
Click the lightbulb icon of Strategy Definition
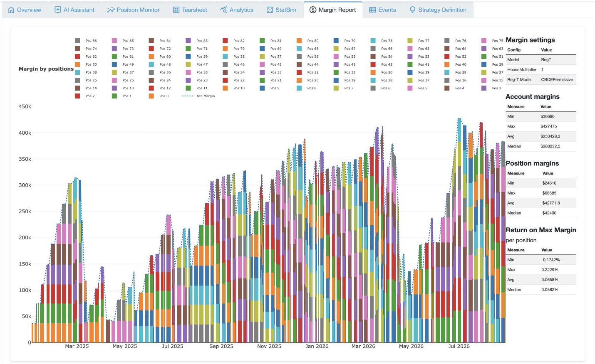413,10
